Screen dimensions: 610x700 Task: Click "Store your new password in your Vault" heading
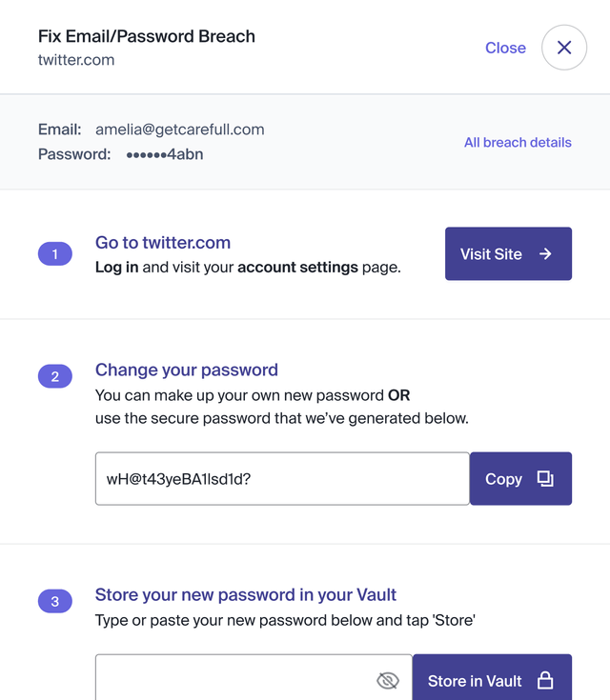coord(246,595)
